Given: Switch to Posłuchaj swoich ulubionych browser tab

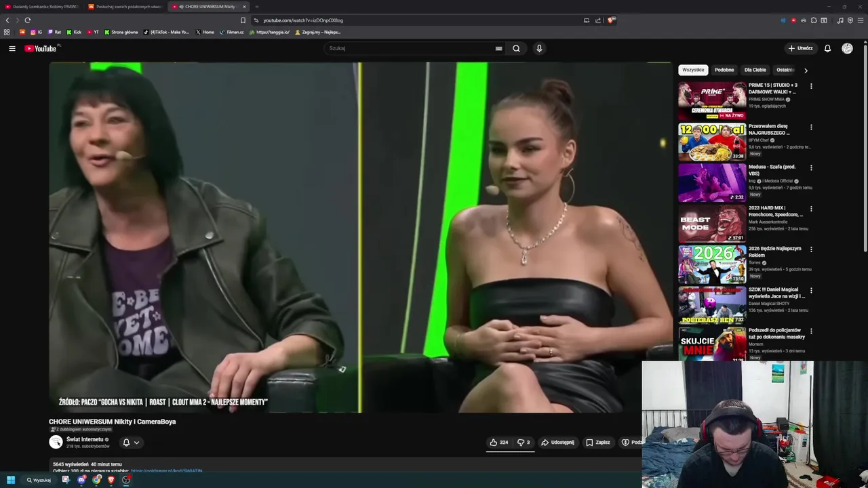Looking at the screenshot, I should click(x=126, y=7).
